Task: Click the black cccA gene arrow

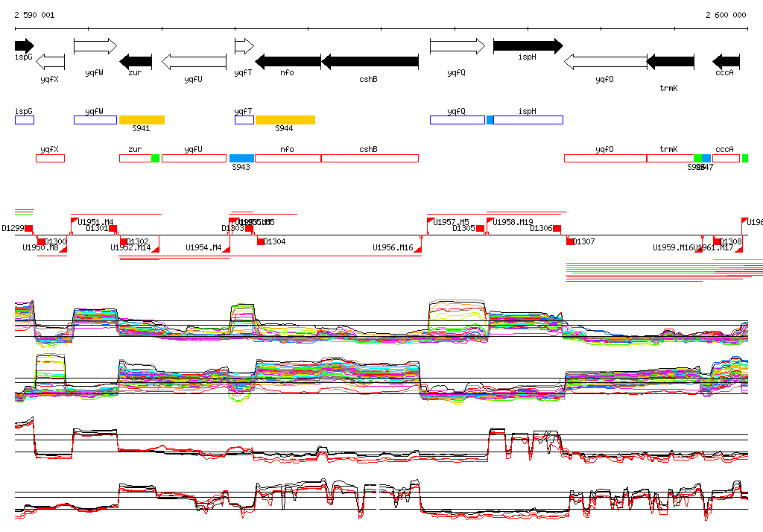Action: pos(726,62)
